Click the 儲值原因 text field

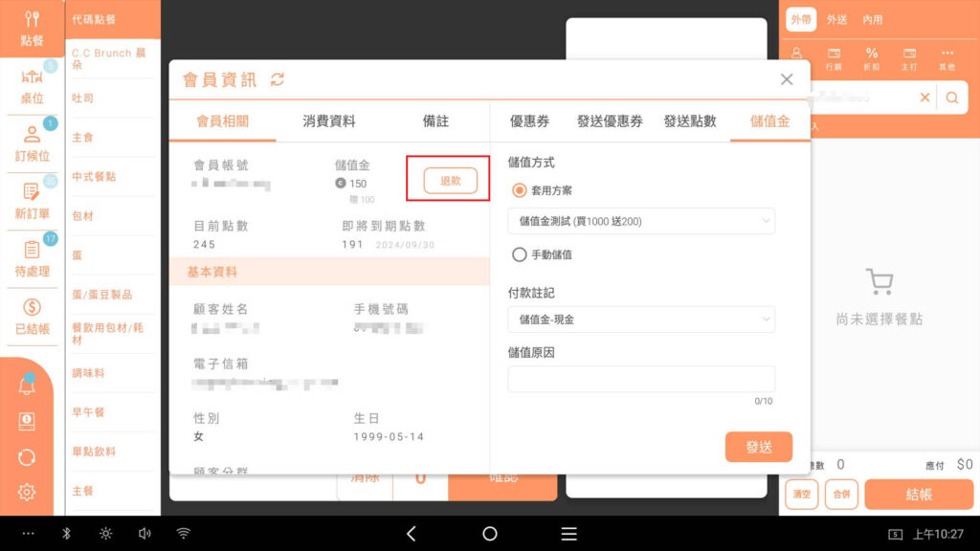pos(641,379)
